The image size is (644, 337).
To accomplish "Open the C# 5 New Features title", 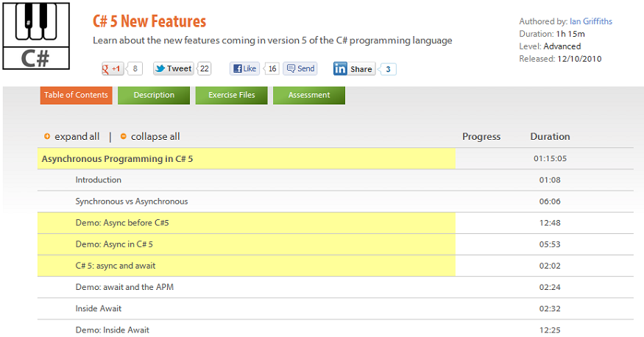I will [x=149, y=21].
